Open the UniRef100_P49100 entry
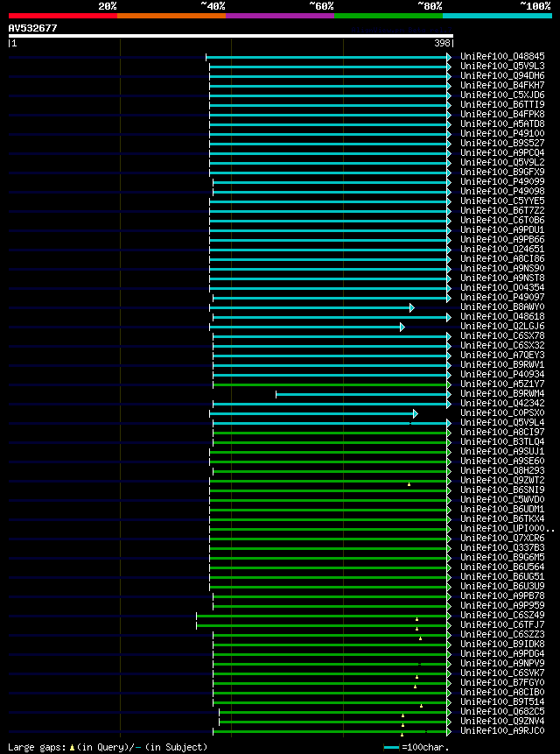 click(x=502, y=133)
